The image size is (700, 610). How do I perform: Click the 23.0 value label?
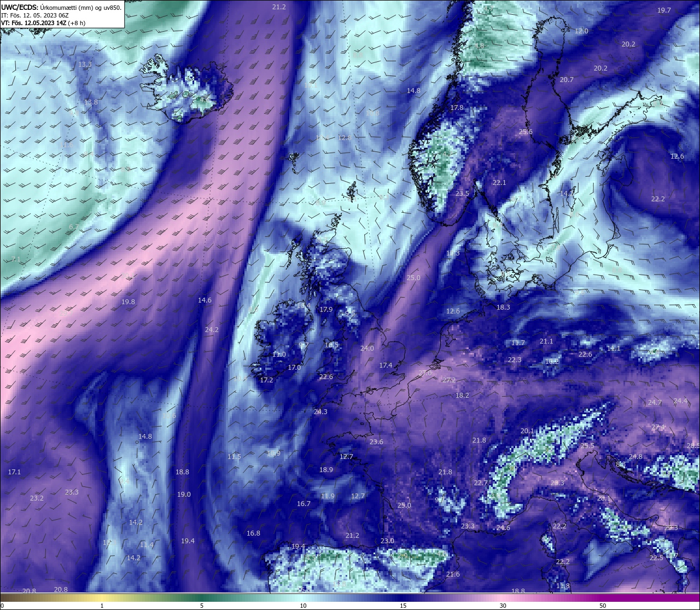coord(387,541)
